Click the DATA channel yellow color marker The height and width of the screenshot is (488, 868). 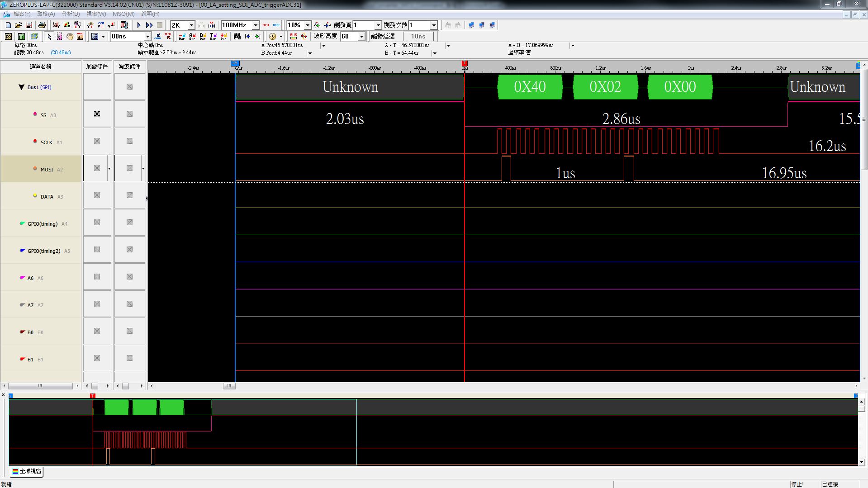pyautogui.click(x=35, y=196)
